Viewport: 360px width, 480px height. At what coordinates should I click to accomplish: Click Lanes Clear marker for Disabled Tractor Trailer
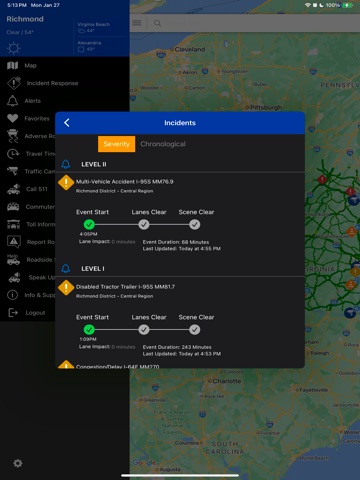144,330
